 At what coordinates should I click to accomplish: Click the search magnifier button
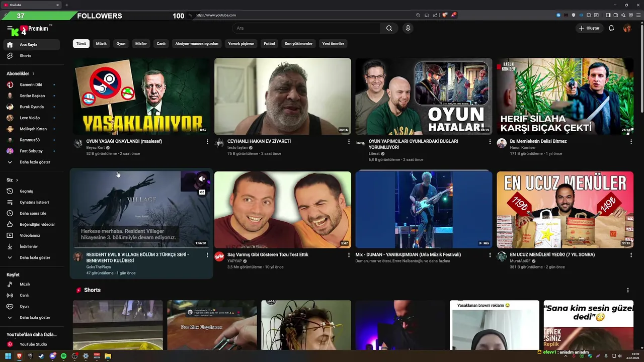[x=389, y=28]
